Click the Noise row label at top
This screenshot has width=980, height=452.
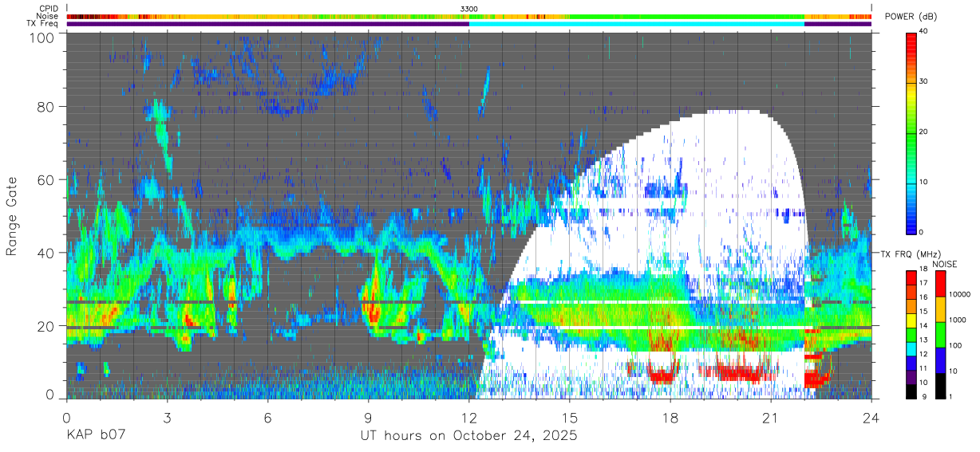coord(46,16)
